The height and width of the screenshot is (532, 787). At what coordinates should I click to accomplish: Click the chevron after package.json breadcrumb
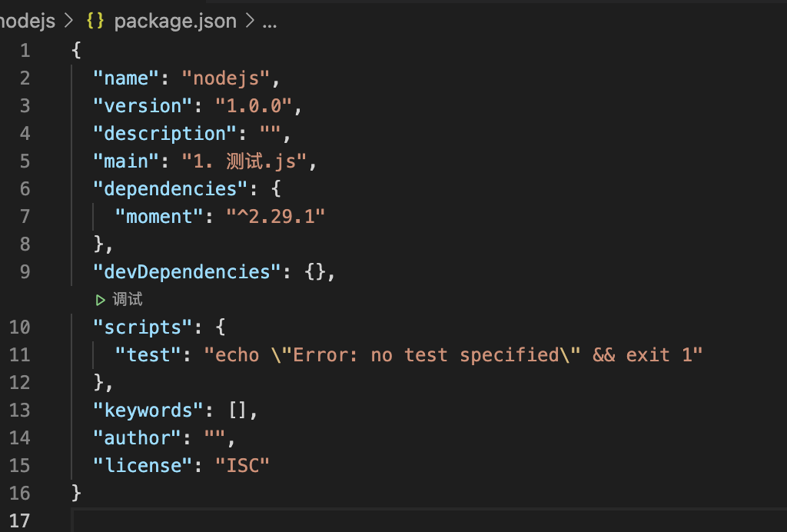(249, 22)
